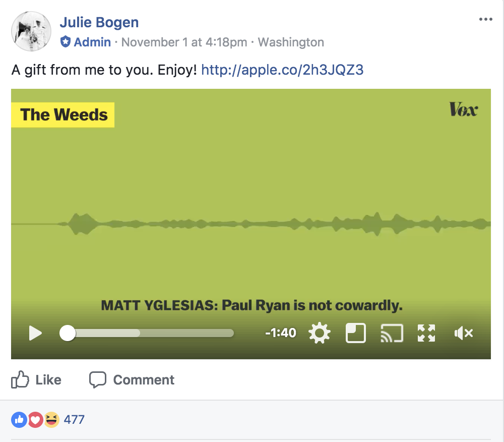
Task: Click the Vox logo on the video
Action: (x=463, y=109)
